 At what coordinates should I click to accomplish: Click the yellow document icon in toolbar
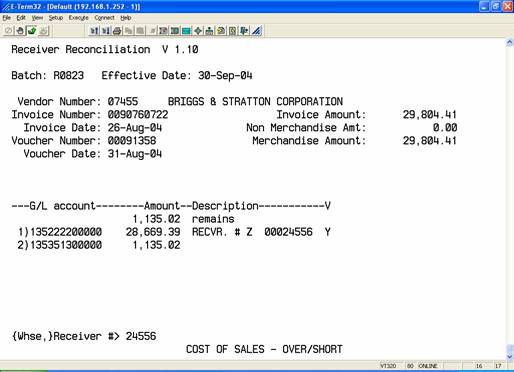pos(221,31)
